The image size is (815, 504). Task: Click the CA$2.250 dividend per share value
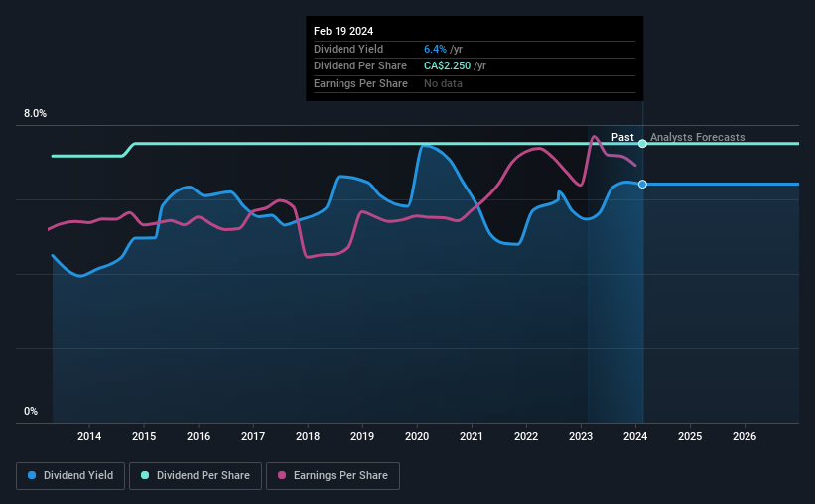point(447,66)
